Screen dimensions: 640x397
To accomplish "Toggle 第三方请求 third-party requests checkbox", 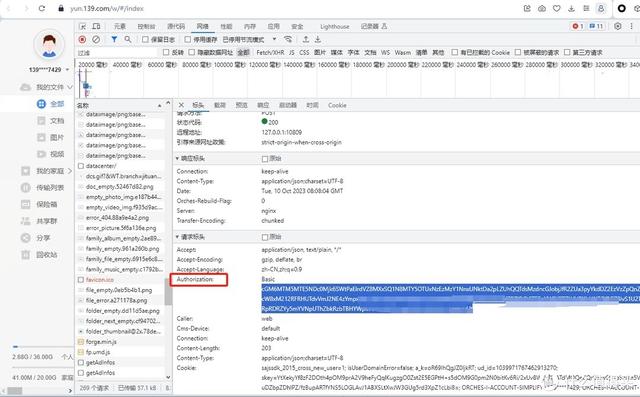I will point(567,52).
